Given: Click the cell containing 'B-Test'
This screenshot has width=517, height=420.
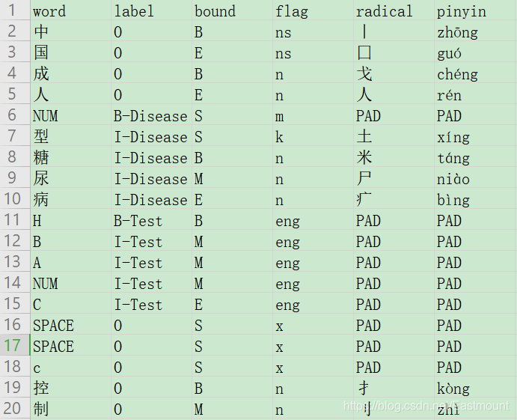Looking at the screenshot, I should (138, 221).
